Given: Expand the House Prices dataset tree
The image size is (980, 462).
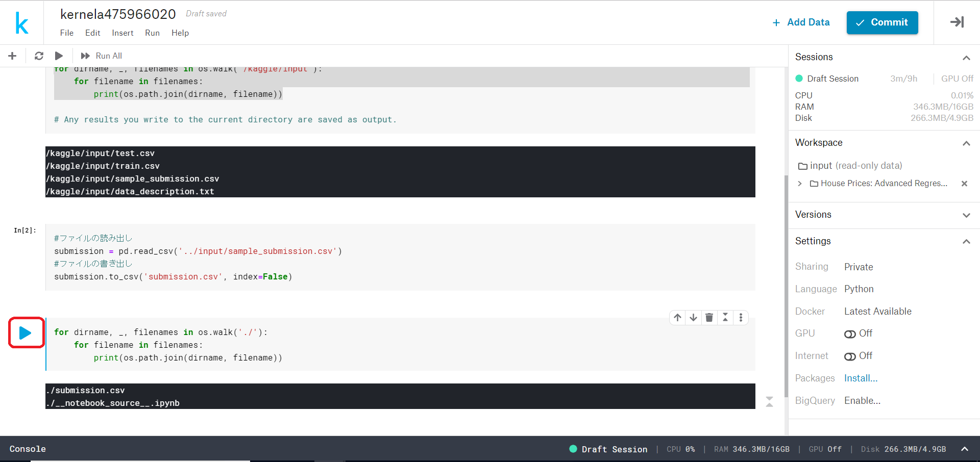Looking at the screenshot, I should (x=799, y=184).
